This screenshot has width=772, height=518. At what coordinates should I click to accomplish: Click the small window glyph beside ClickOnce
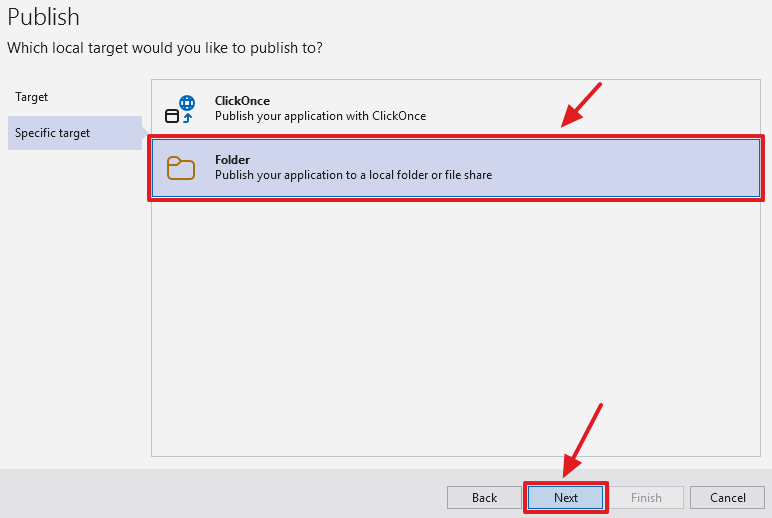[x=171, y=116]
